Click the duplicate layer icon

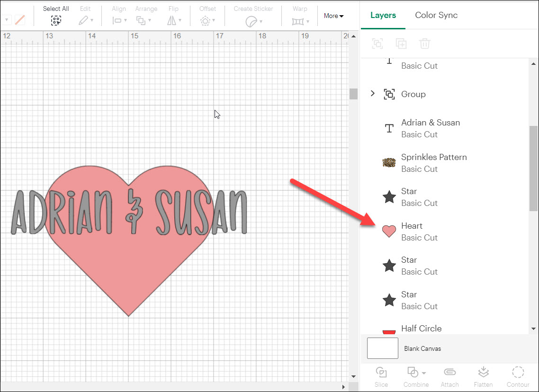401,44
